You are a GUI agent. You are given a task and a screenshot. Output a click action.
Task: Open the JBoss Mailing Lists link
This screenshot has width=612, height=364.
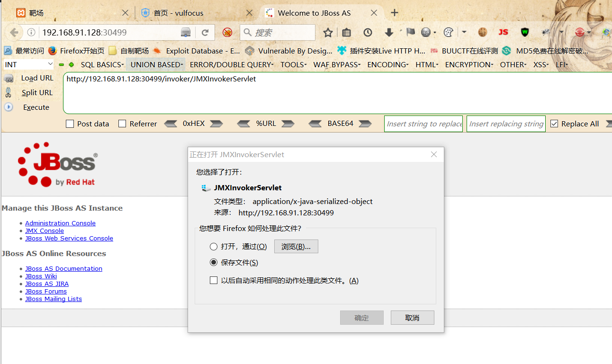point(54,299)
